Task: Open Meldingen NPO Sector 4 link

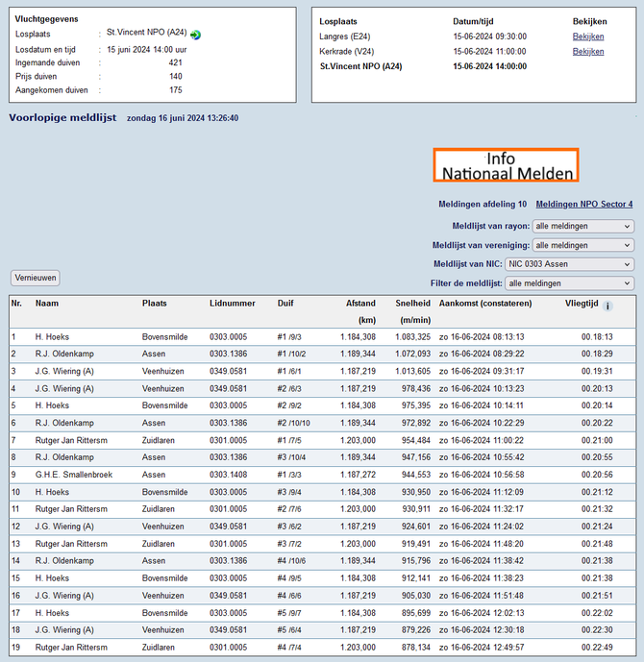Action: point(584,205)
